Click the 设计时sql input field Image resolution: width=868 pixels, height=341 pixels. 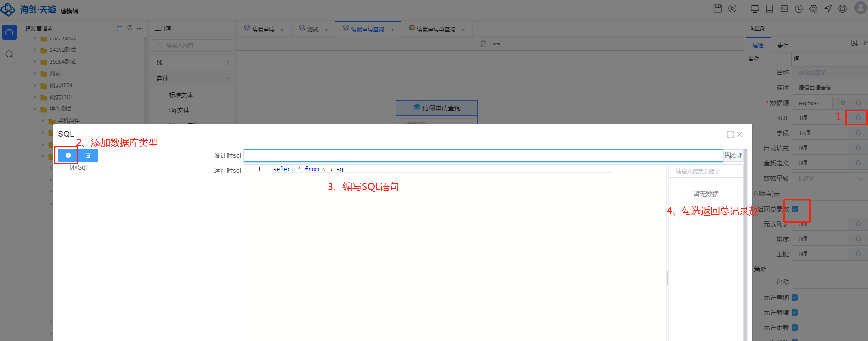(x=482, y=155)
